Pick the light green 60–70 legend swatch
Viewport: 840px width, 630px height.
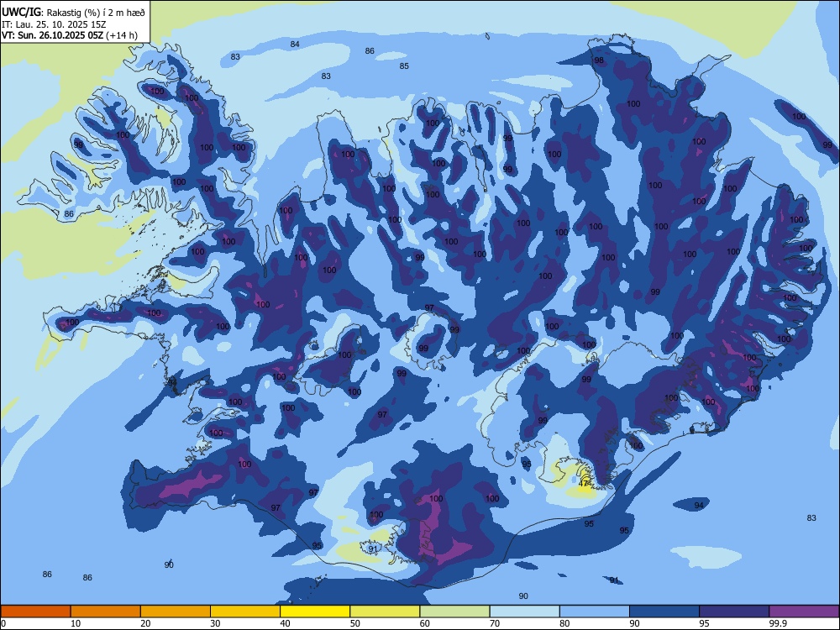tap(454, 612)
